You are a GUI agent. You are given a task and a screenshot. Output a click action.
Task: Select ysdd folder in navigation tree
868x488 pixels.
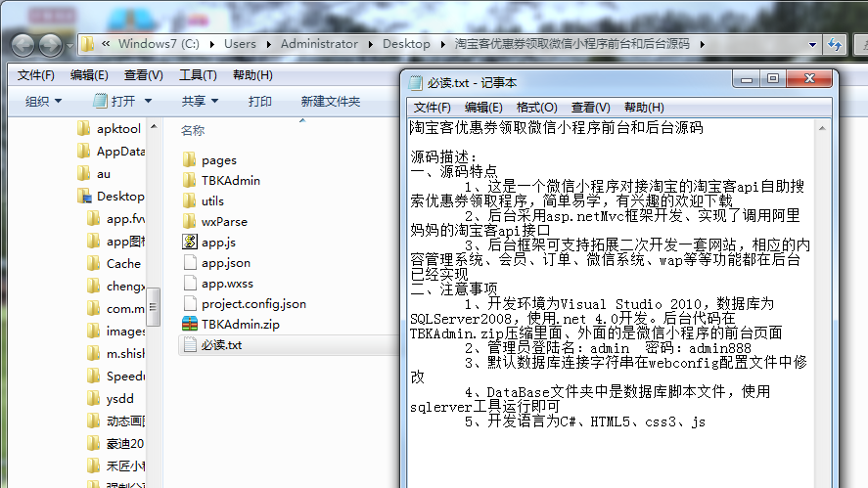point(111,399)
